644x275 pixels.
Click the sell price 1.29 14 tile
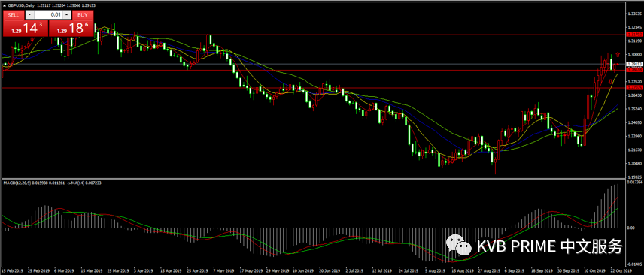pyautogui.click(x=26, y=29)
